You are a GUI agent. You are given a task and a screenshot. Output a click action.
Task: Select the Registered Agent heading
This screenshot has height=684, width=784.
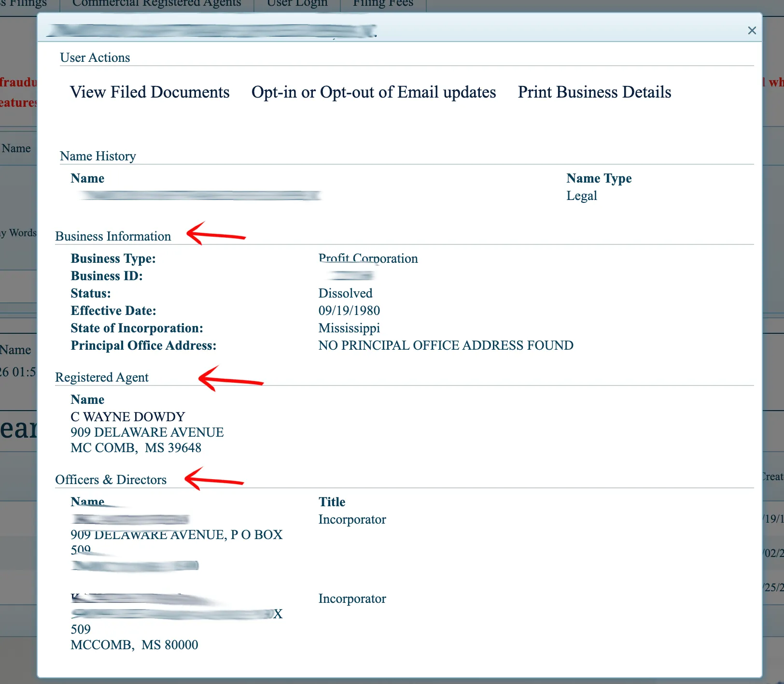click(102, 377)
